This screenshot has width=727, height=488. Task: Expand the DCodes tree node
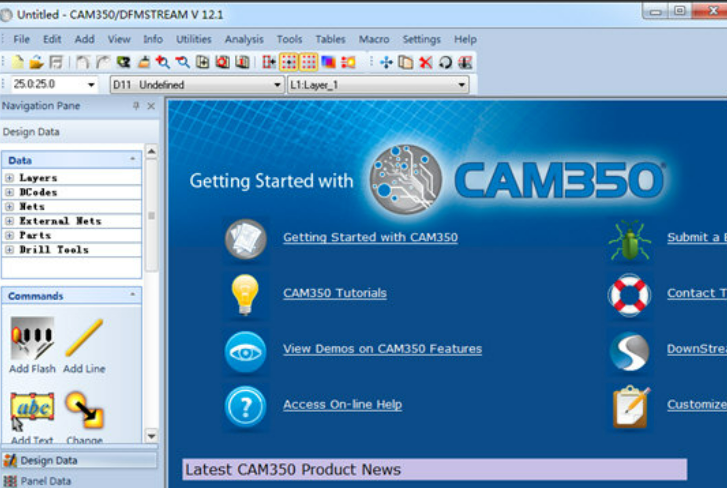pos(9,192)
